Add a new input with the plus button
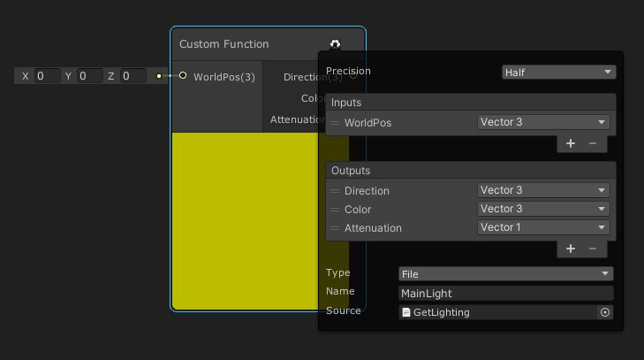 tap(571, 143)
